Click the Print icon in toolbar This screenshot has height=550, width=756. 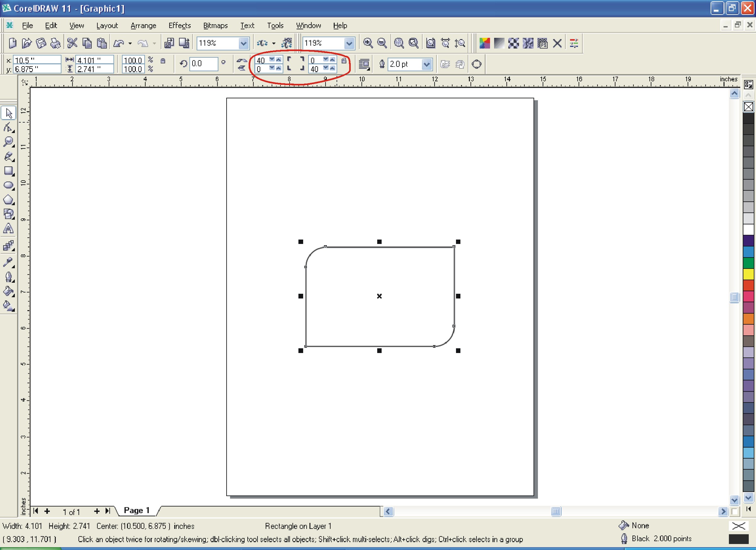(x=56, y=43)
